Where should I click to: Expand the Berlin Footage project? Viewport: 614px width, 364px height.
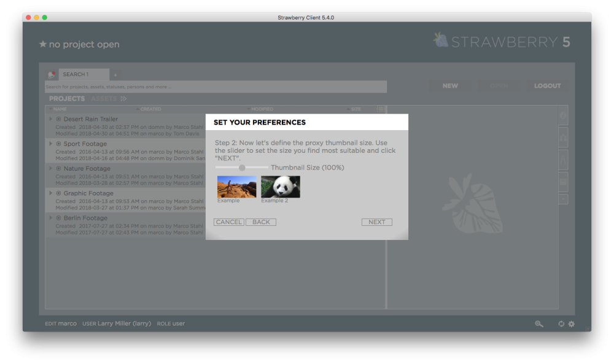(51, 218)
